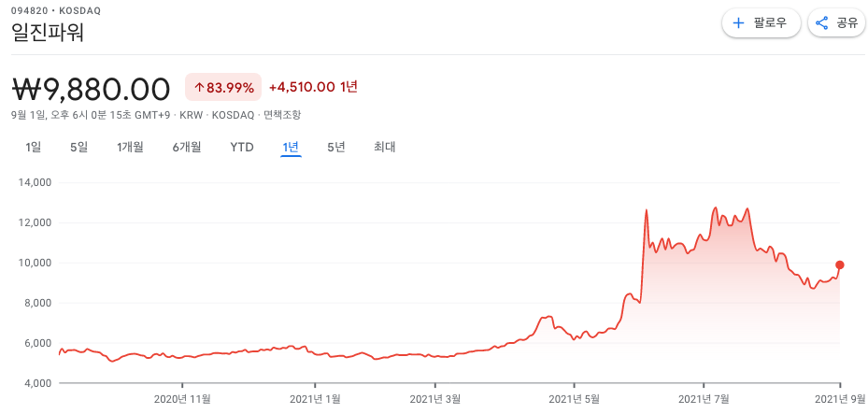
Task: Switch the chart to the 5일 range
Action: pyautogui.click(x=79, y=148)
